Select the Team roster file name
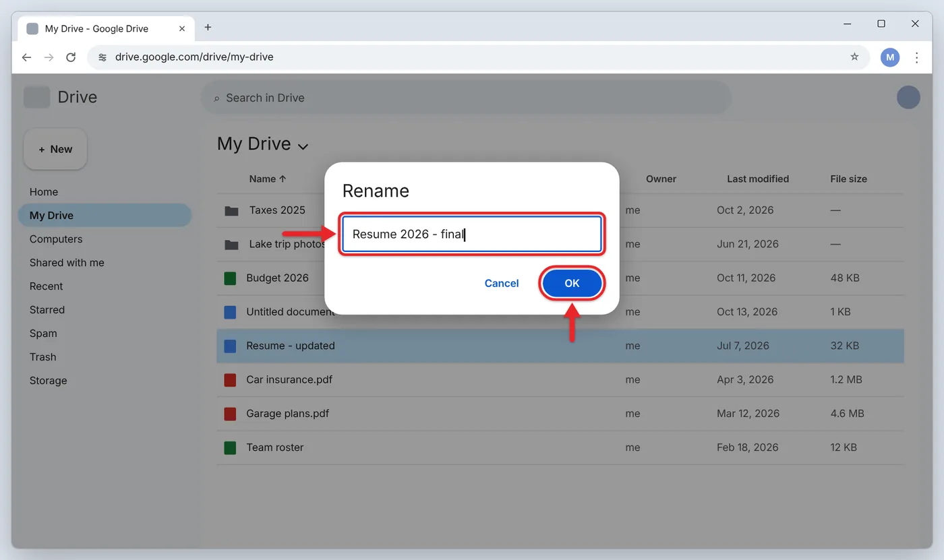This screenshot has width=944, height=560. click(275, 447)
